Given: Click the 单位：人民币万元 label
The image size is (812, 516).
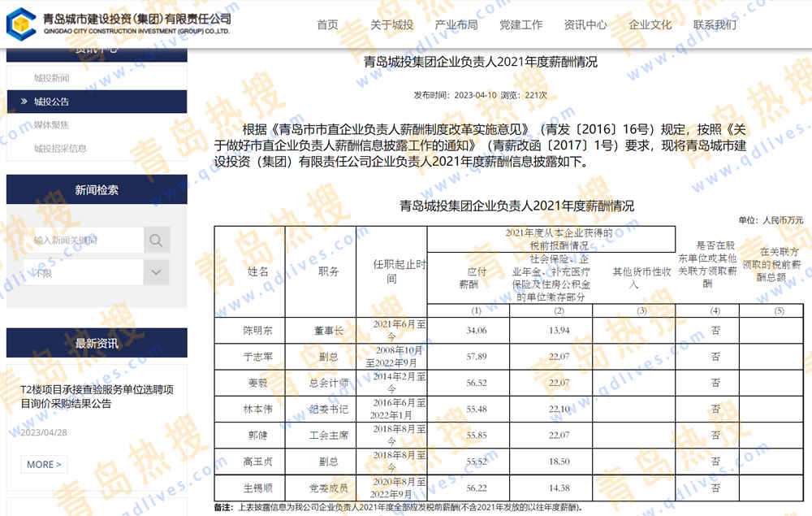Looking at the screenshot, I should [771, 220].
